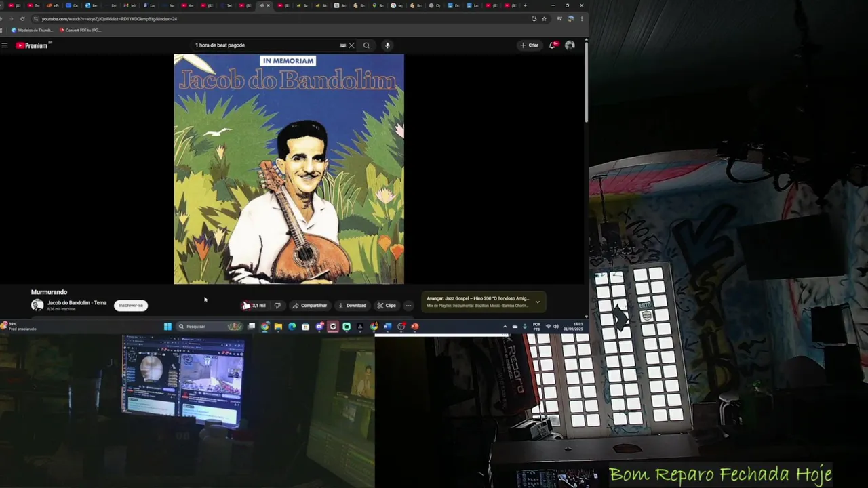Click the Jacob do Bandolim album cover video
The height and width of the screenshot is (488, 868).
289,169
